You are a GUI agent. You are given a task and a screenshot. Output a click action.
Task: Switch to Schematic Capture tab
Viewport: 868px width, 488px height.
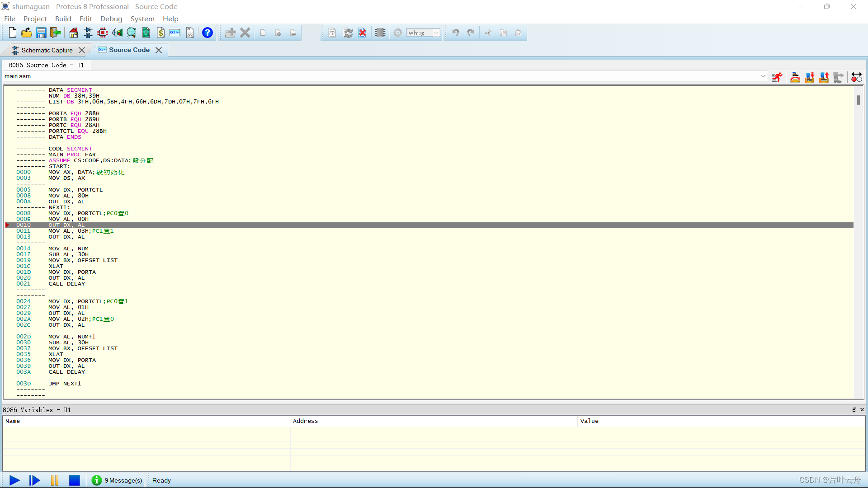coord(47,49)
